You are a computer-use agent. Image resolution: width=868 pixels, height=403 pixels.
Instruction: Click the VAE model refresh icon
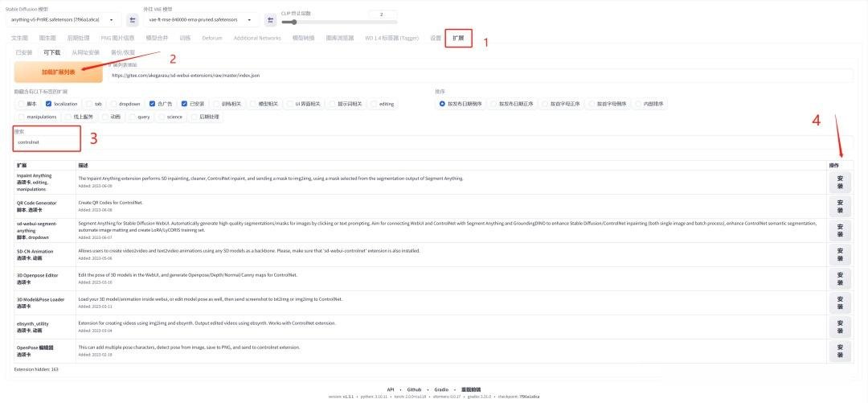pos(270,19)
